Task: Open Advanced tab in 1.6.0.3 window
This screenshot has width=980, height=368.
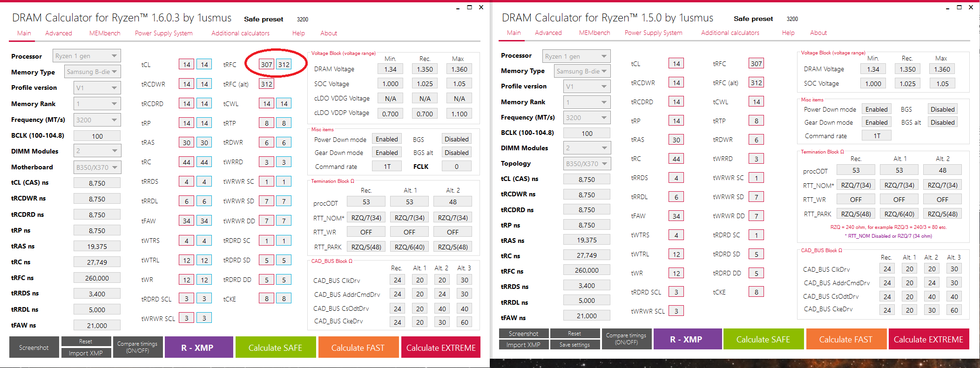Action: pos(58,33)
